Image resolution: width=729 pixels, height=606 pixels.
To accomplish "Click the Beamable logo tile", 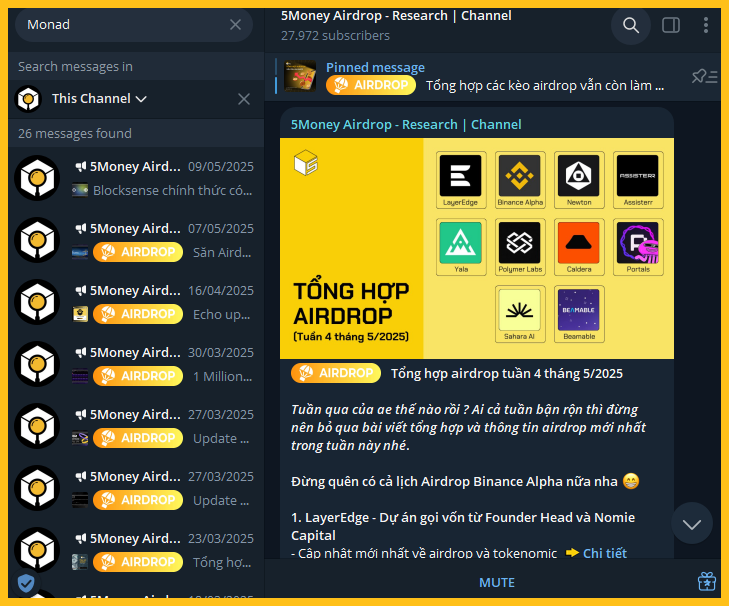I will (579, 314).
